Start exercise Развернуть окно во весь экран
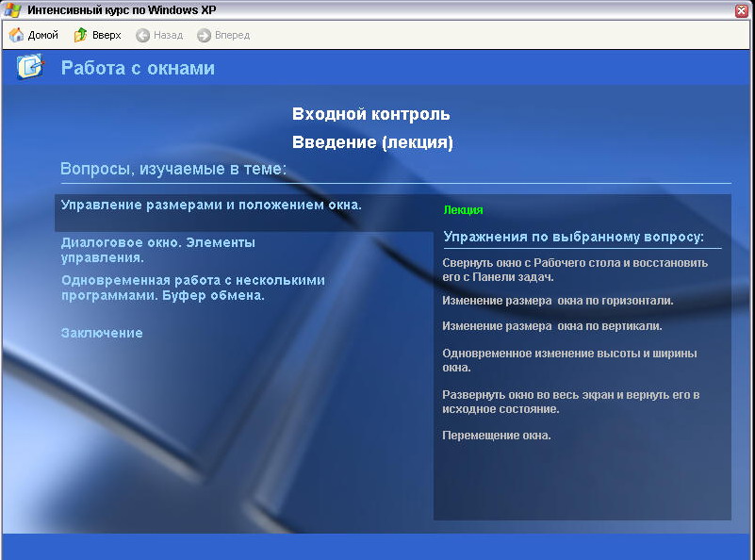The width and height of the screenshot is (755, 560). (x=570, y=402)
